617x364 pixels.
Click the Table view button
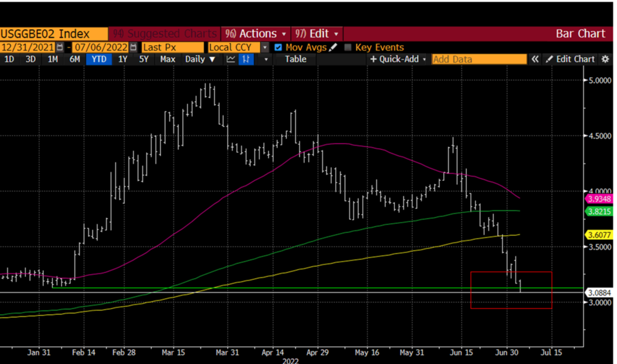295,59
